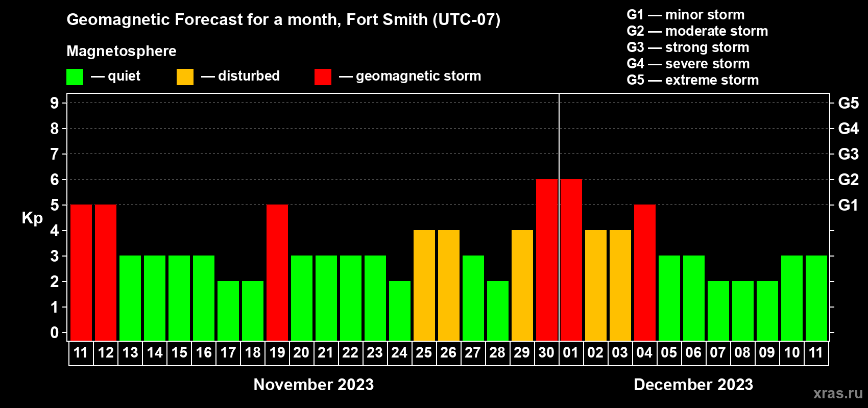868x408 pixels.
Task: Click the Magnetosphere heading
Action: (122, 51)
